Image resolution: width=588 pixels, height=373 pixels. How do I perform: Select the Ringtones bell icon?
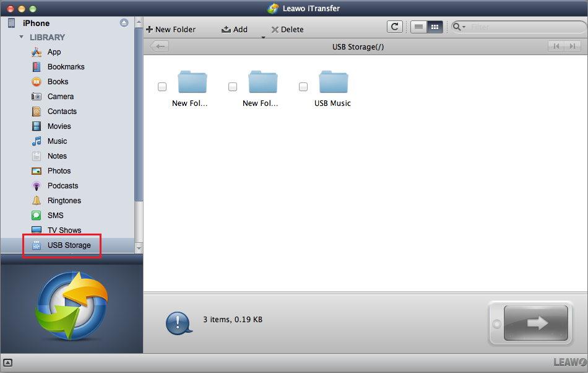click(x=37, y=201)
